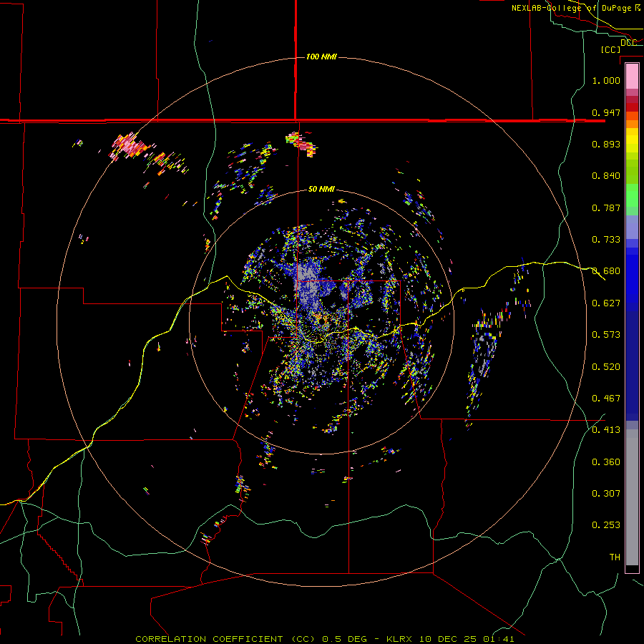Click the 1.000 value on color scale
Image resolution: width=644 pixels, height=644 pixels.
click(x=606, y=80)
